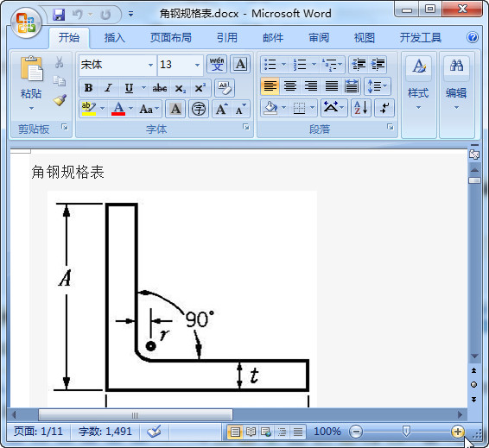This screenshot has height=448, width=489.
Task: Toggle underline formatting
Action: tap(129, 88)
